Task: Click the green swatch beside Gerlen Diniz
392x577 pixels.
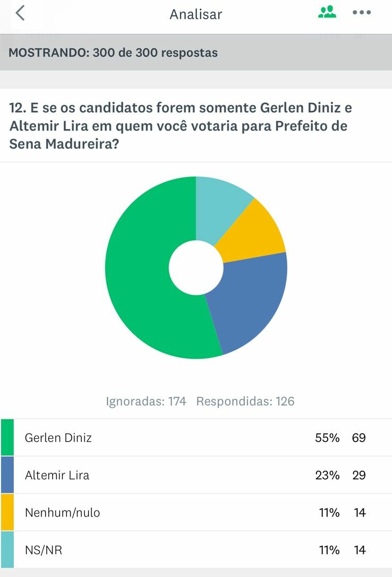Action: [7, 438]
